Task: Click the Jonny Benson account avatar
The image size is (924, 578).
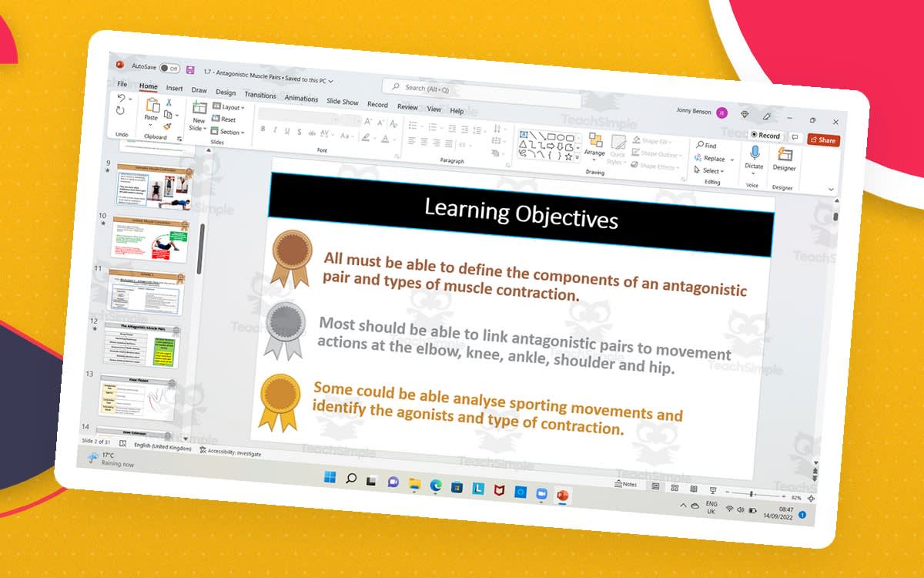Action: [x=721, y=113]
